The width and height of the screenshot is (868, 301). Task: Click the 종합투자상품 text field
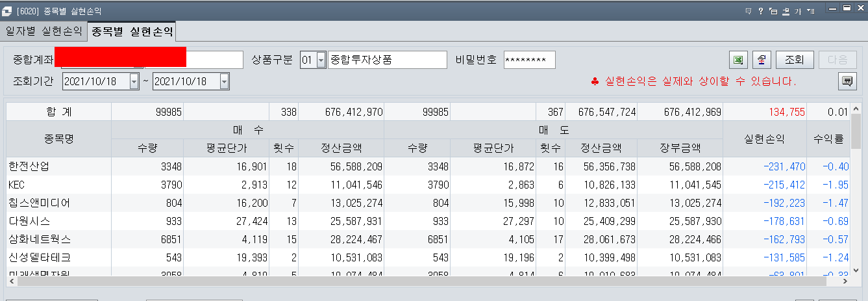388,60
